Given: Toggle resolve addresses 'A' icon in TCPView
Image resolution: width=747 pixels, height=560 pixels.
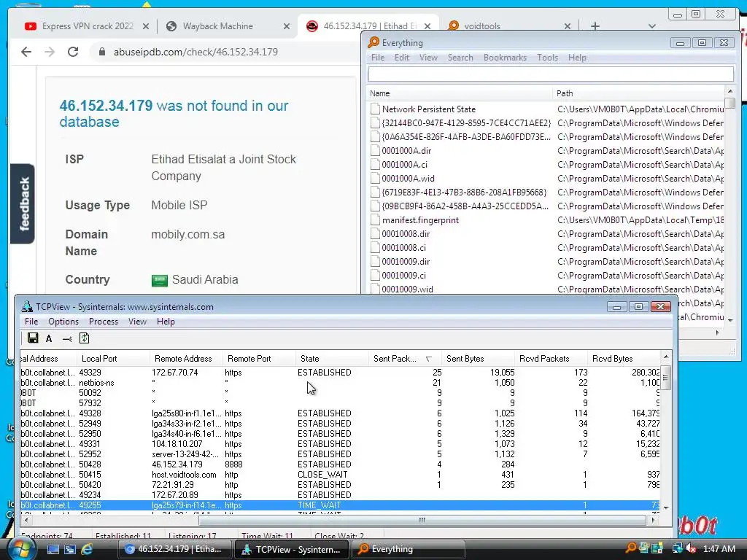Looking at the screenshot, I should click(49, 338).
